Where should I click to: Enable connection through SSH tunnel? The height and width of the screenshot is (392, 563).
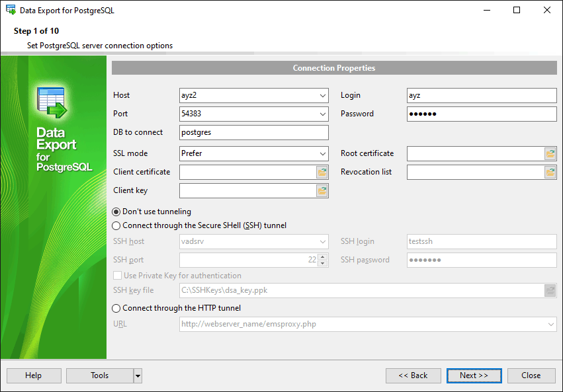[x=116, y=225]
